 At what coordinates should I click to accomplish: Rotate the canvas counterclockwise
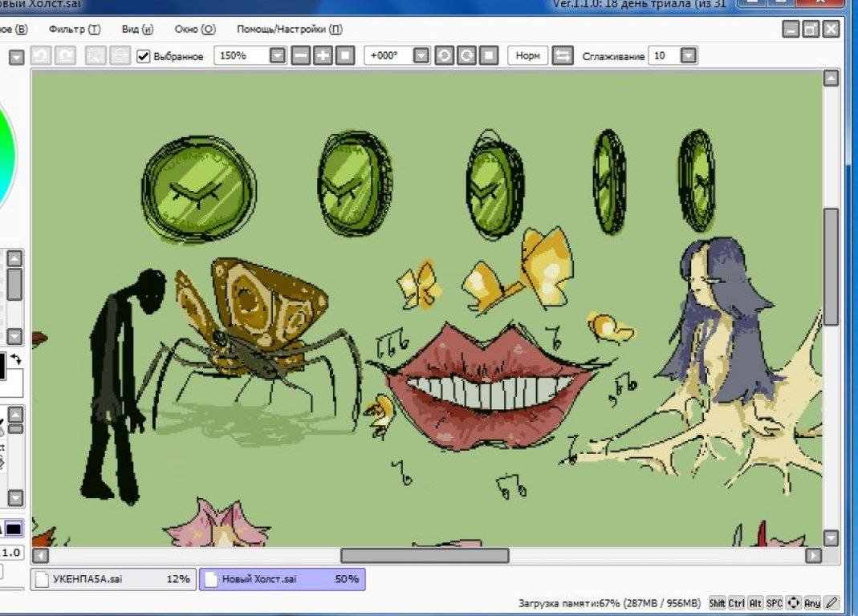click(x=445, y=56)
